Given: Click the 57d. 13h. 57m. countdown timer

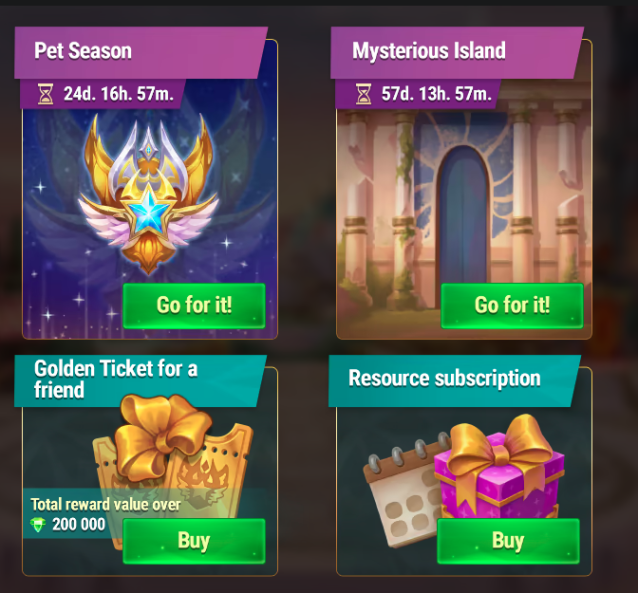Looking at the screenshot, I should coord(436,94).
